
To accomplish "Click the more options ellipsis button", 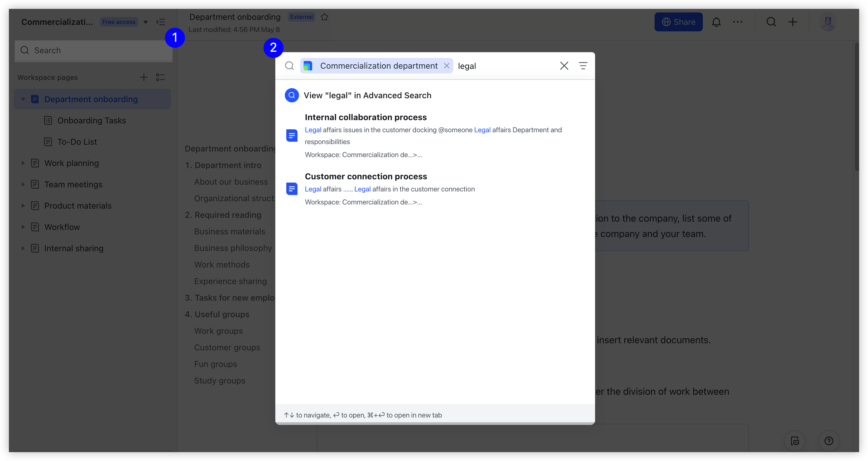I will pyautogui.click(x=738, y=21).
